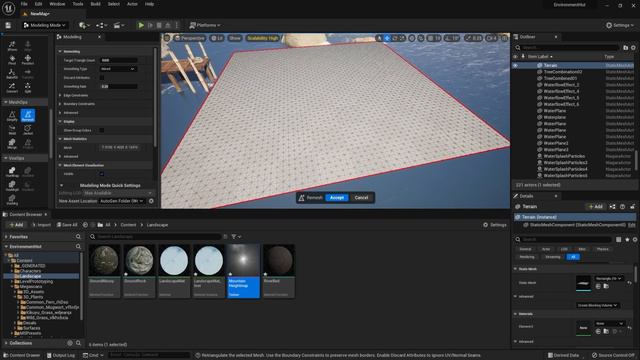Open Smoothing Type dropdown
The image size is (640, 360).
pos(118,69)
